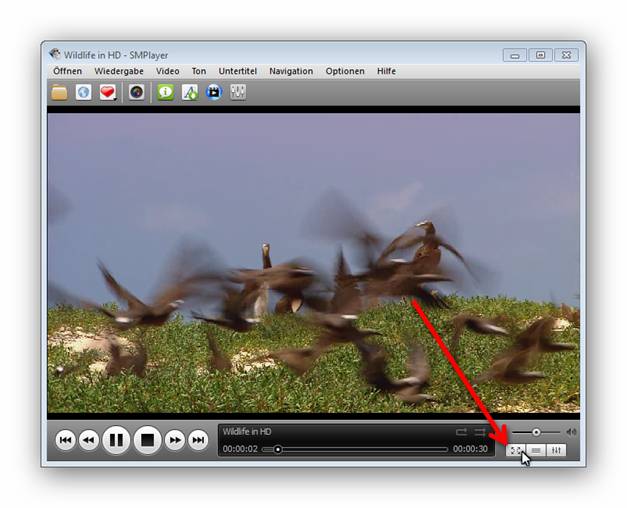627x508 pixels.
Task: Take a screenshot with the camera lens icon
Action: pos(136,92)
